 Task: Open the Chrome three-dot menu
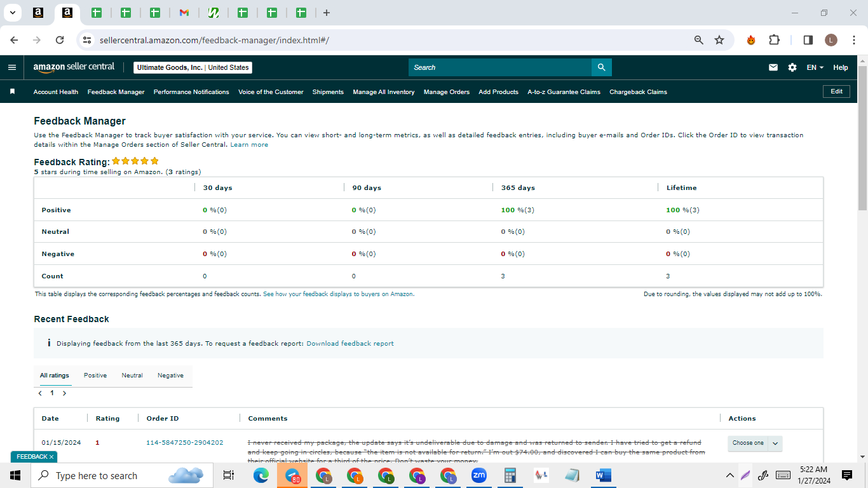pos(853,40)
